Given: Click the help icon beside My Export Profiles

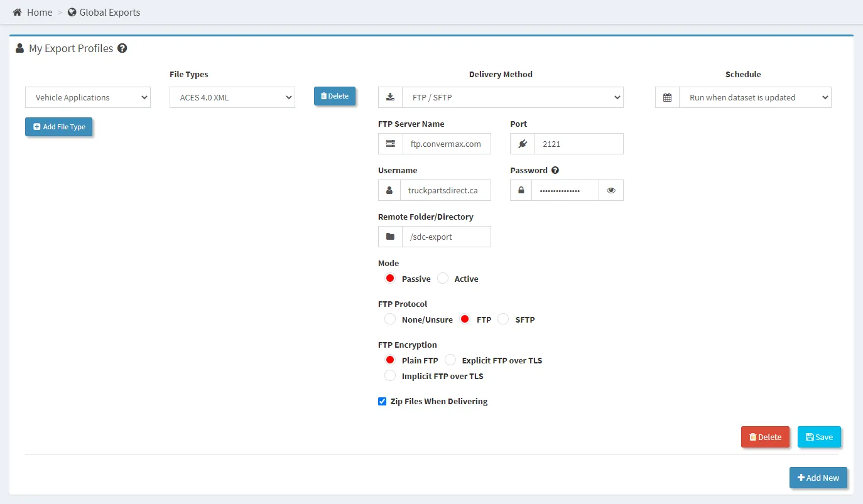Looking at the screenshot, I should pos(122,48).
